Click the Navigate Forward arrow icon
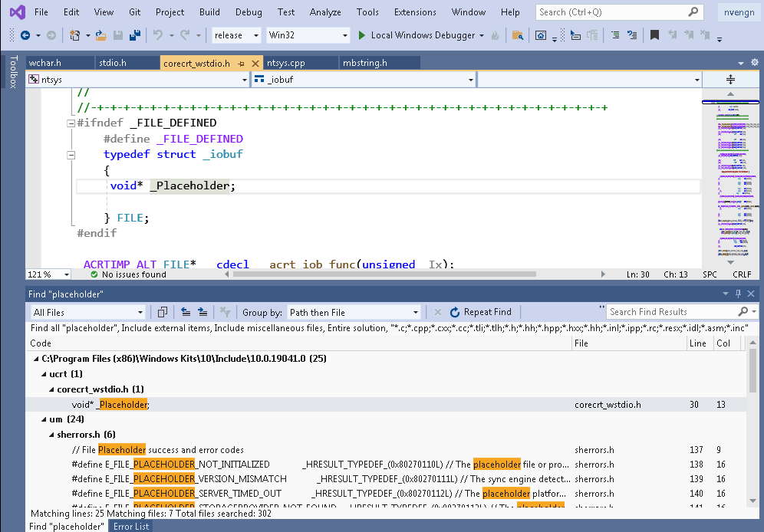Viewport: 764px width, 532px height. click(x=51, y=35)
